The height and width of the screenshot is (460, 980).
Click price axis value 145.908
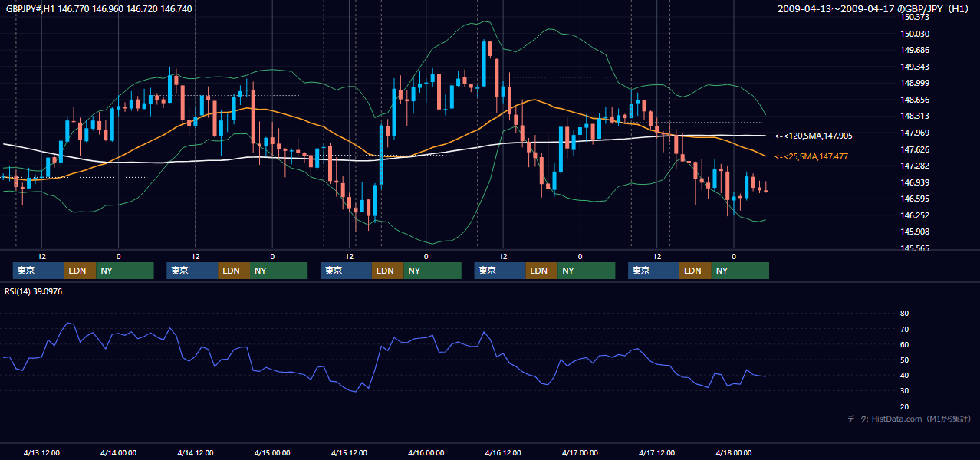[915, 232]
